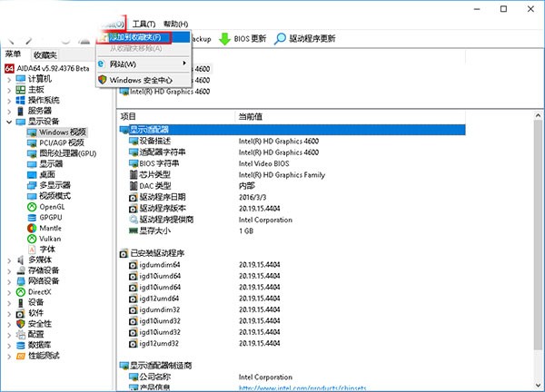Viewport: 545px width, 392px height.
Task: Click the 当前值 column header
Action: pyautogui.click(x=251, y=116)
